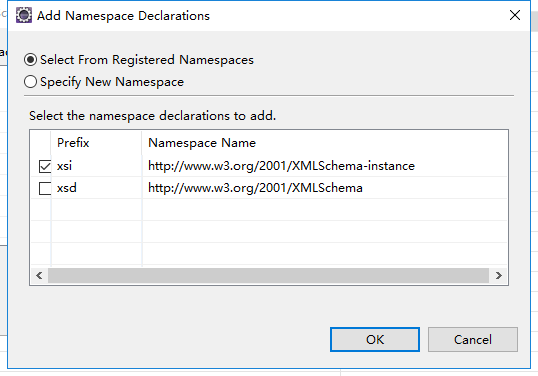Image resolution: width=538 pixels, height=376 pixels.
Task: Click the Prefix column header
Action: 96,143
